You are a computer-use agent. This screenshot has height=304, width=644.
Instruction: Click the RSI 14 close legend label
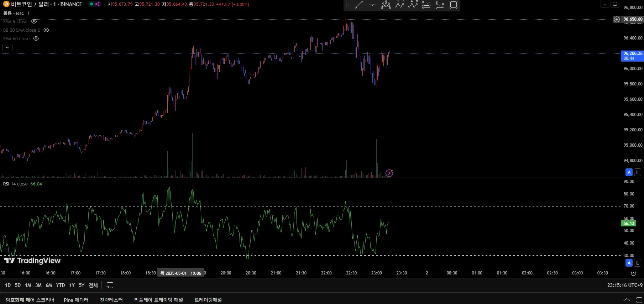point(15,184)
